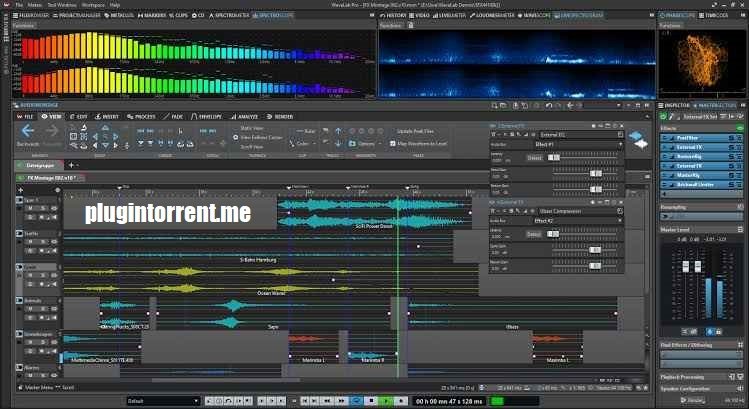Open the Effect #1 dropdown in the External FX window

[577, 144]
